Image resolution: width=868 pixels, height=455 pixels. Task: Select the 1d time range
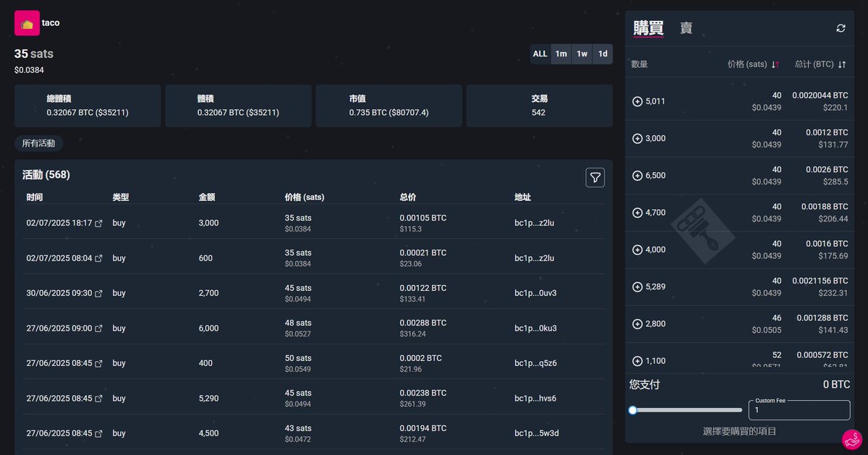point(603,54)
